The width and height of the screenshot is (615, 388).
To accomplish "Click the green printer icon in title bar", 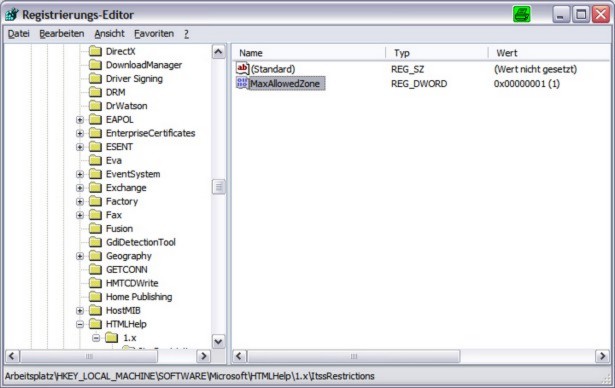I will [522, 15].
